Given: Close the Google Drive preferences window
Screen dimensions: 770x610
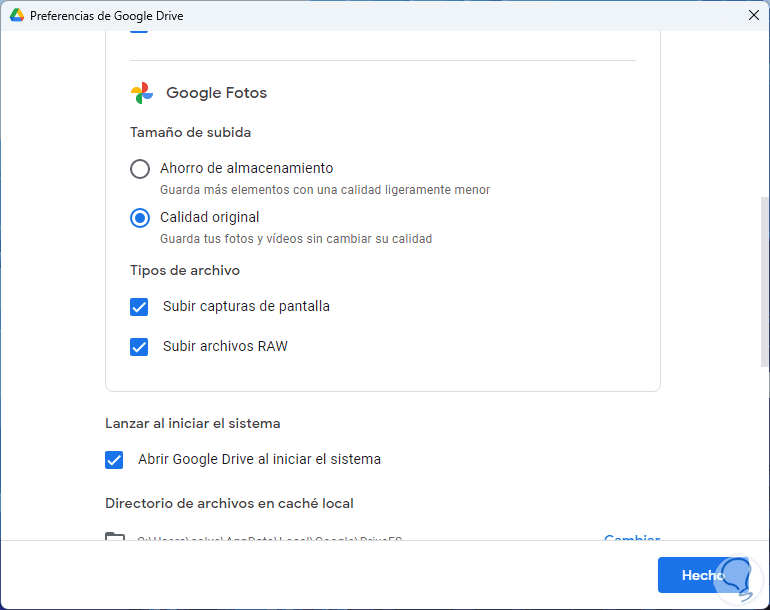Looking at the screenshot, I should click(x=754, y=16).
